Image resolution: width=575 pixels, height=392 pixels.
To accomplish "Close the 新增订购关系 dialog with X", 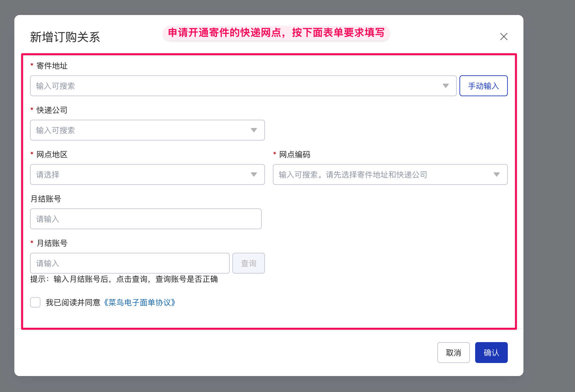I will (x=504, y=37).
